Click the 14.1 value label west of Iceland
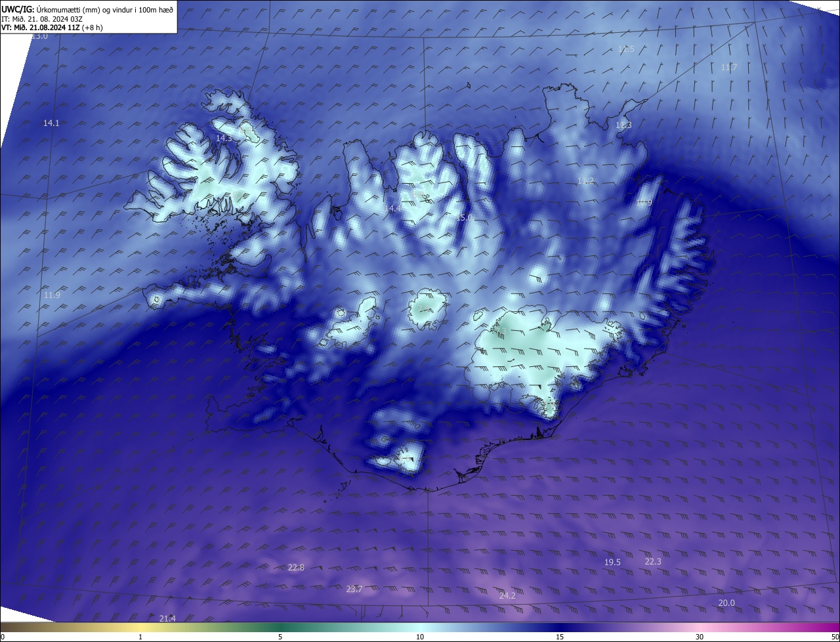The width and height of the screenshot is (840, 642). [51, 123]
